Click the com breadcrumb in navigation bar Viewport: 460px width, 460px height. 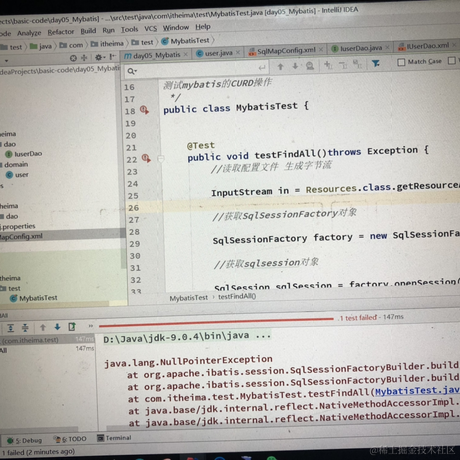72,45
